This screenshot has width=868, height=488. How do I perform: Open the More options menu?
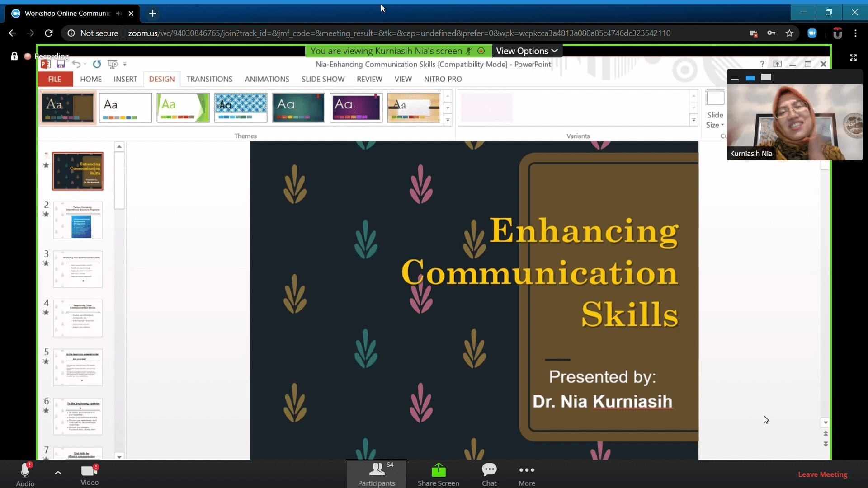click(x=527, y=474)
